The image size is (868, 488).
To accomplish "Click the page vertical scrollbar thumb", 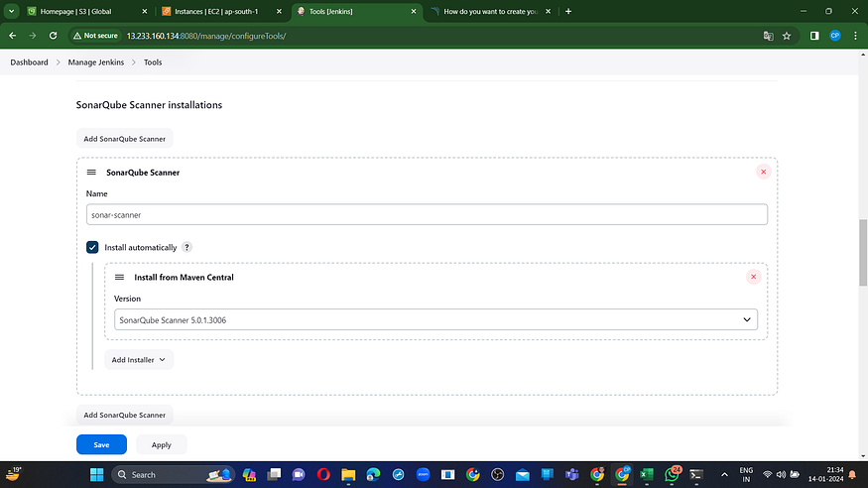I will click(x=863, y=253).
